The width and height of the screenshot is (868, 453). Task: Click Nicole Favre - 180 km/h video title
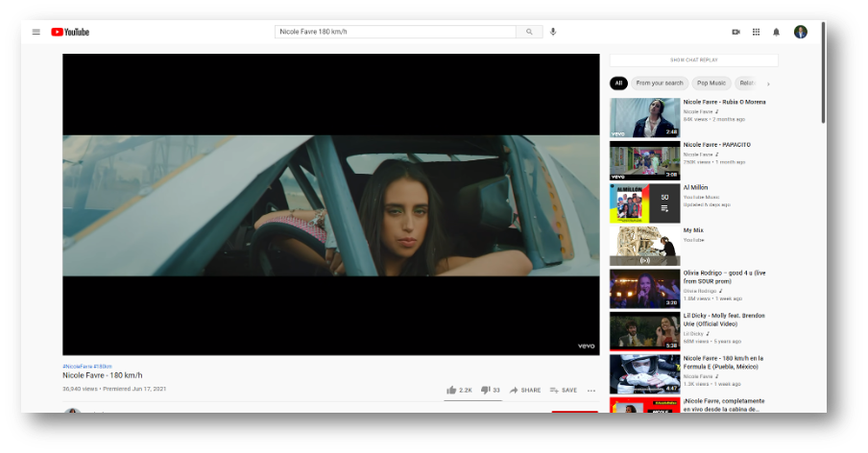point(103,375)
